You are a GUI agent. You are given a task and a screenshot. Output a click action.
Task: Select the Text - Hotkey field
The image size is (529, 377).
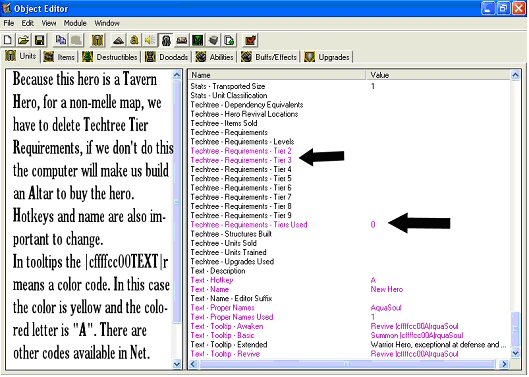coord(350,280)
